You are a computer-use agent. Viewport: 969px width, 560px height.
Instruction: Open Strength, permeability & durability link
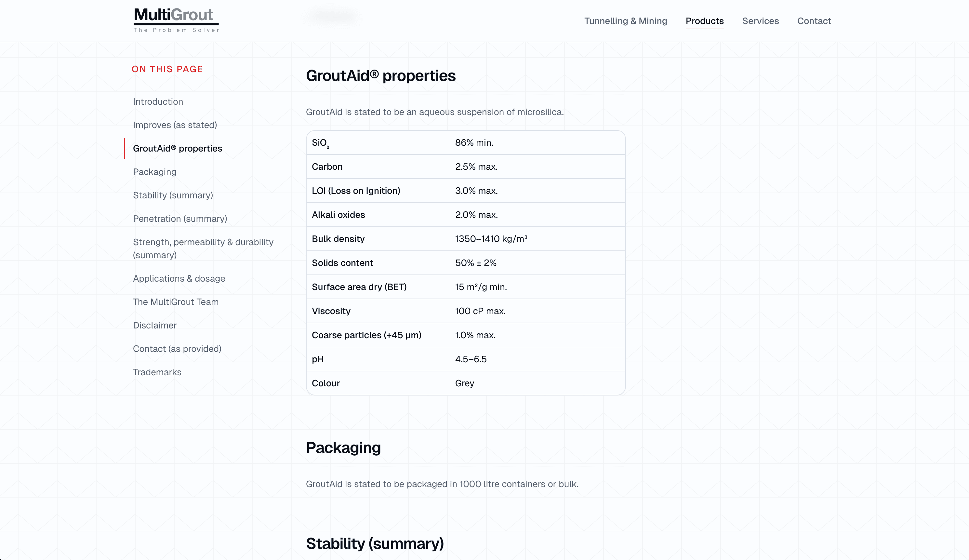click(203, 248)
